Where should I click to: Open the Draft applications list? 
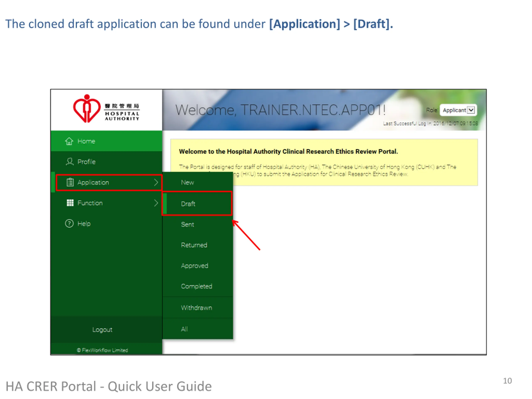click(188, 204)
